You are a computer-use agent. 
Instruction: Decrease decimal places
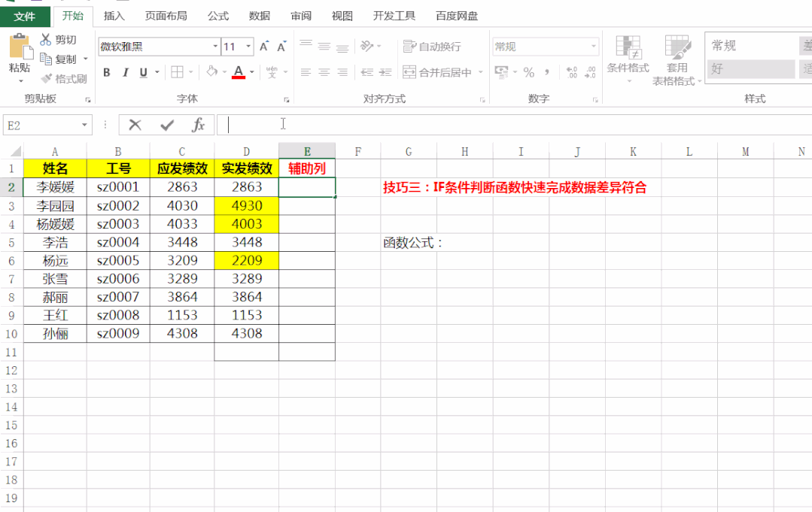pyautogui.click(x=590, y=72)
